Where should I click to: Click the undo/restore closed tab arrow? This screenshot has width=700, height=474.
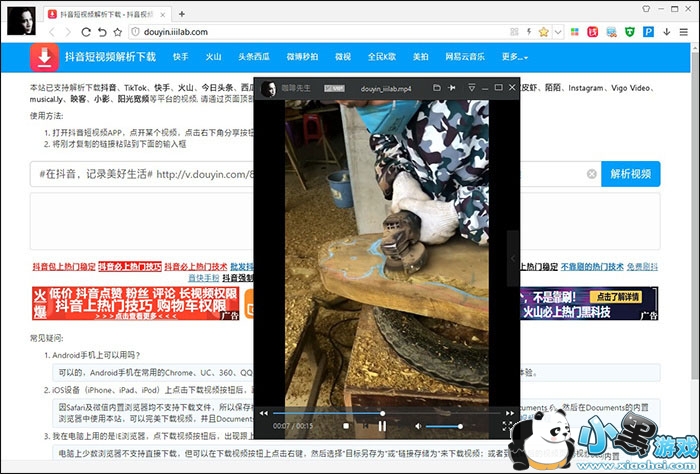tap(102, 32)
